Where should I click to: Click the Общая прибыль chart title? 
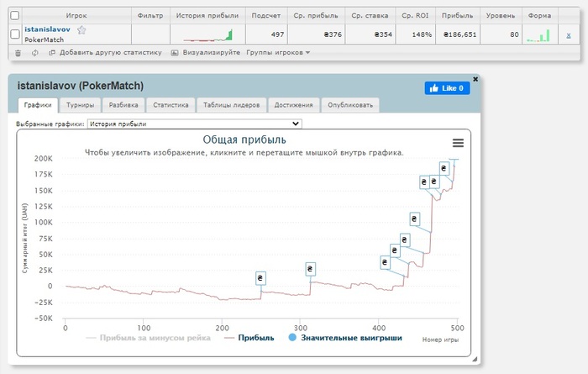pos(244,140)
